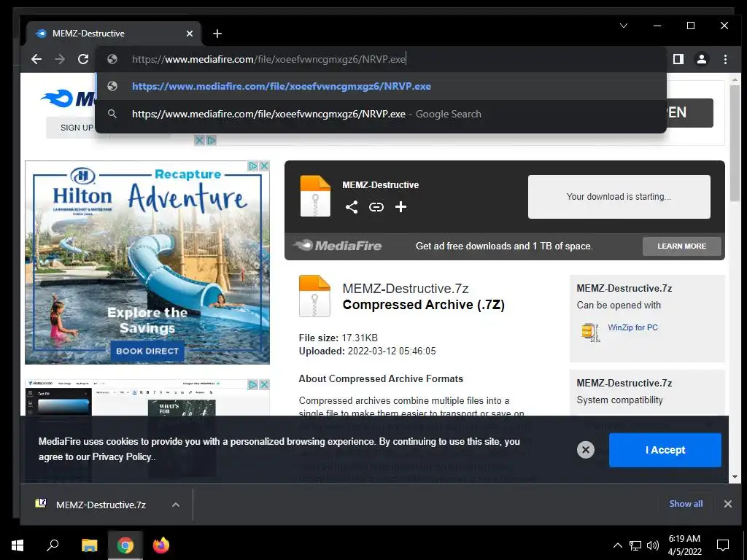The width and height of the screenshot is (747, 560).
Task: Select the Google Search suggestion row
Action: coord(381,114)
